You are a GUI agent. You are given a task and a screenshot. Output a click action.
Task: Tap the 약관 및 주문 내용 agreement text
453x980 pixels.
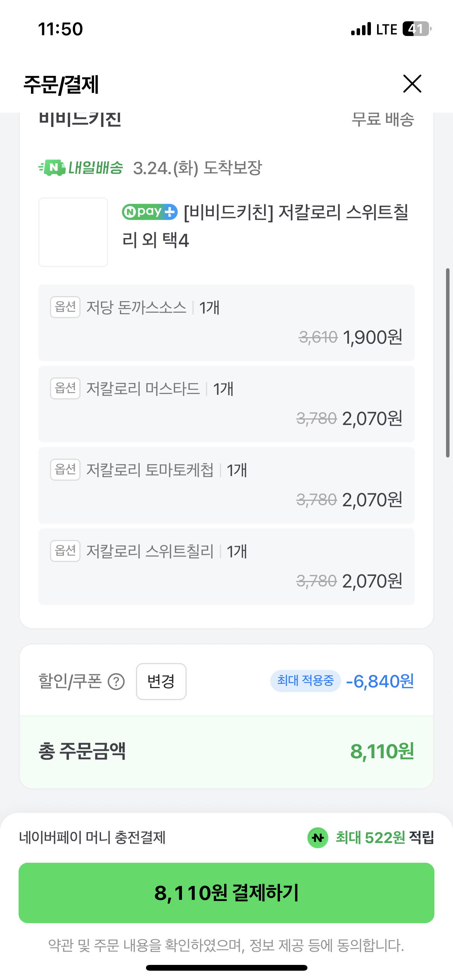point(226,945)
